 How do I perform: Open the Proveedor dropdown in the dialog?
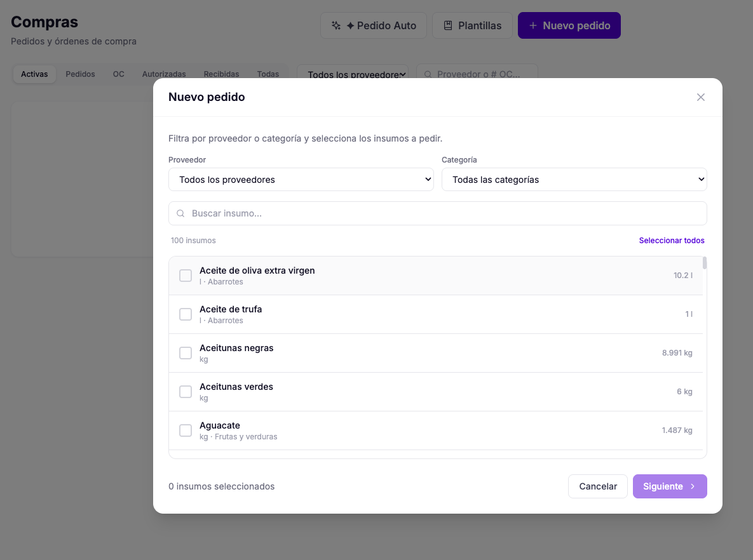(x=301, y=180)
